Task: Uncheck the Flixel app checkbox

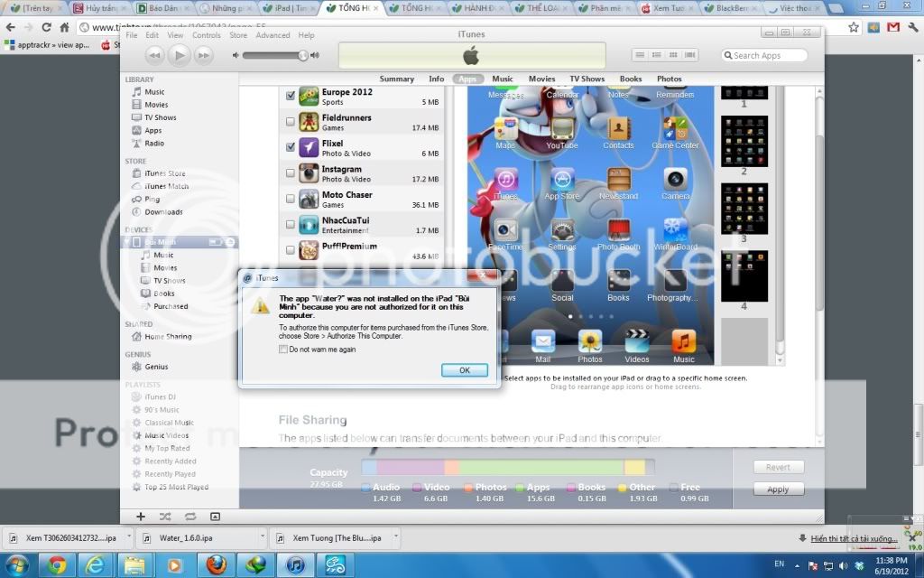Action: (290, 147)
